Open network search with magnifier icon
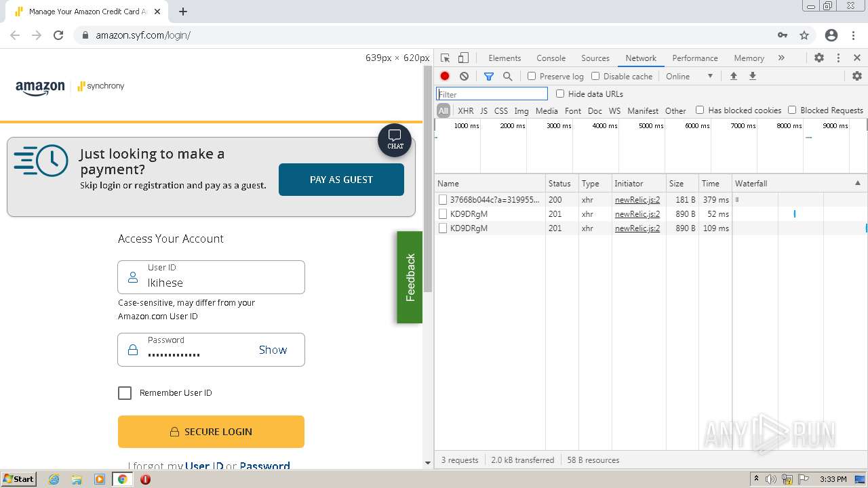 click(507, 76)
